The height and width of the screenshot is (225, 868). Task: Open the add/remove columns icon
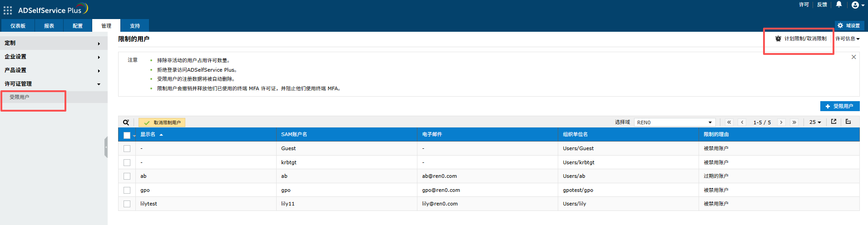pyautogui.click(x=848, y=122)
